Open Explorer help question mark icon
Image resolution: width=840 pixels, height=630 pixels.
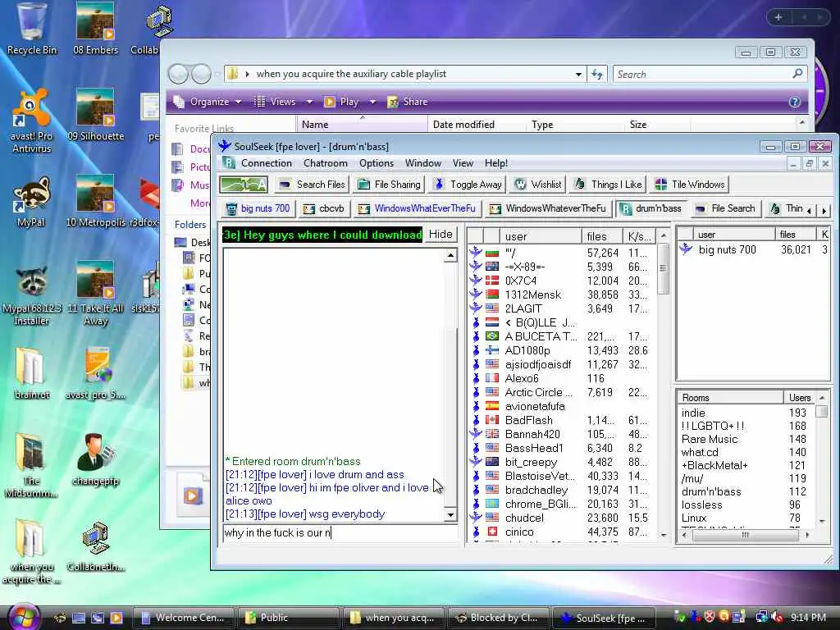point(794,102)
